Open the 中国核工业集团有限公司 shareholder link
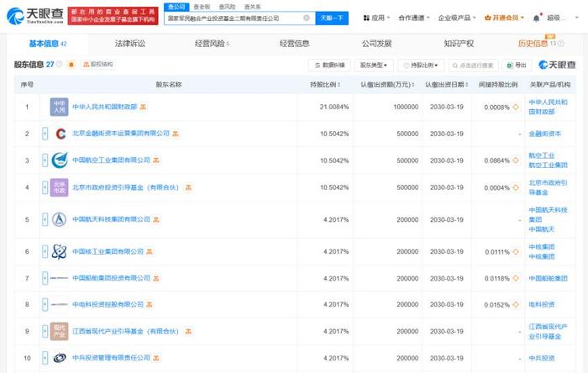 click(x=108, y=251)
